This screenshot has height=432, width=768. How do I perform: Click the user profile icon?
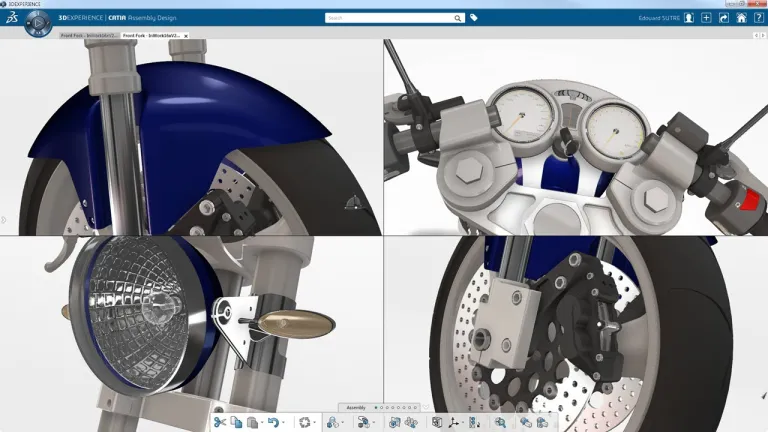pos(690,17)
